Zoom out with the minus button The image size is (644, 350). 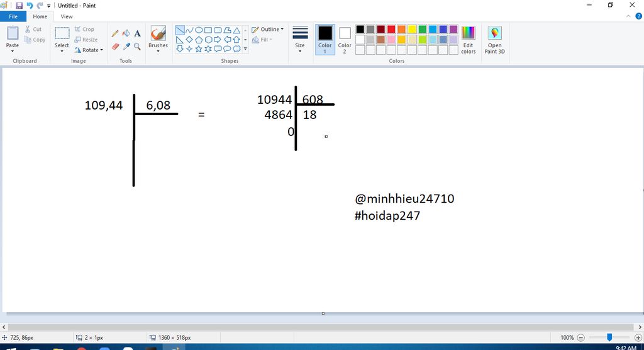coord(580,337)
